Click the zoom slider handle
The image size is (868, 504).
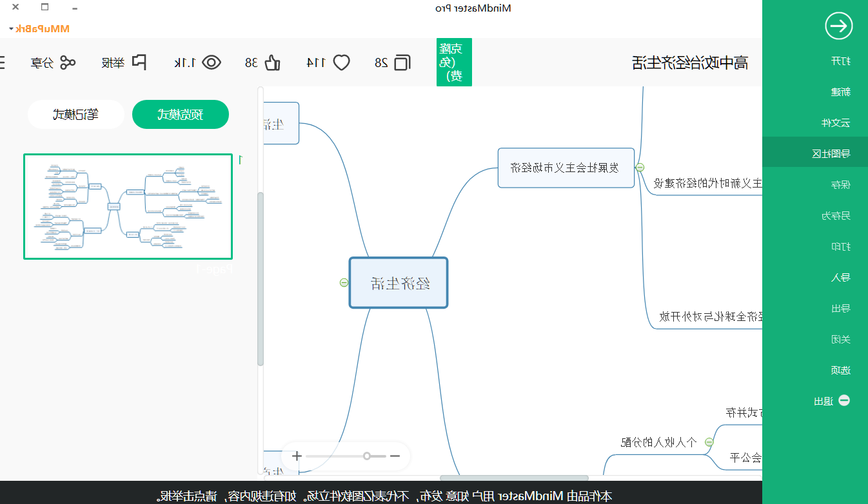coord(367,456)
